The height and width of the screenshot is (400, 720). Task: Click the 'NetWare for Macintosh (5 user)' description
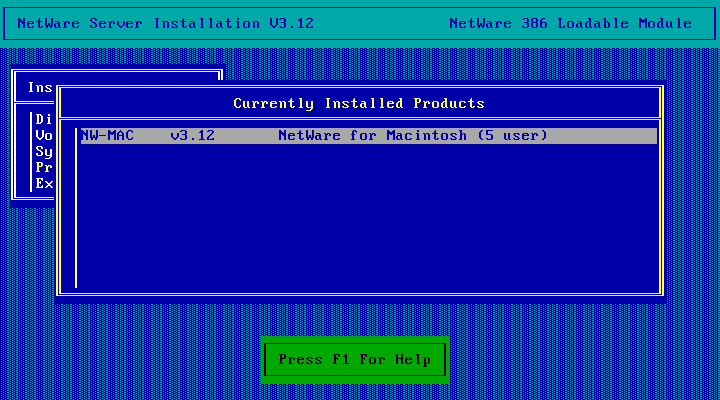(x=413, y=136)
